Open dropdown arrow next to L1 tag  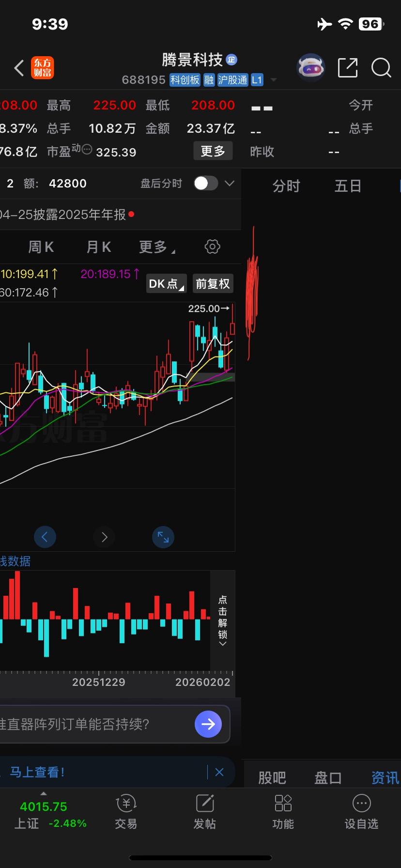tap(274, 79)
